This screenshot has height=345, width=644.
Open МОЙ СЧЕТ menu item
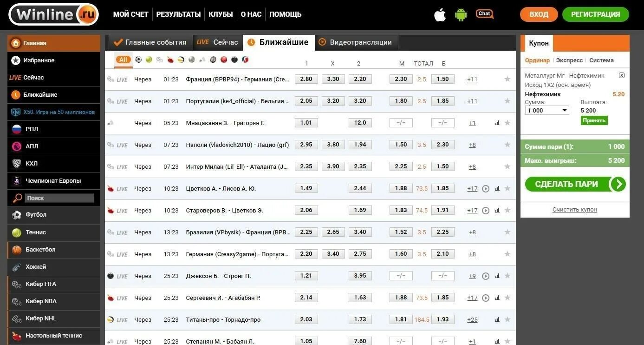130,14
